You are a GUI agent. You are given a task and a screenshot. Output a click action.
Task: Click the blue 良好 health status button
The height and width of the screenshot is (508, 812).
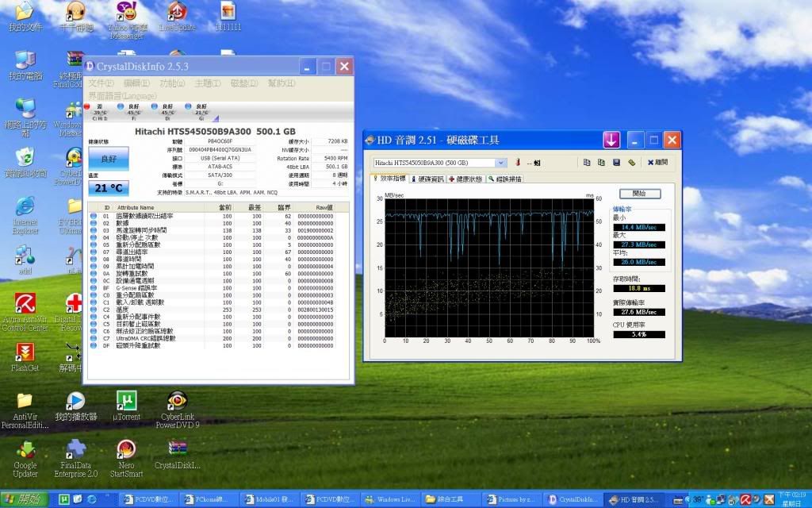tap(108, 159)
